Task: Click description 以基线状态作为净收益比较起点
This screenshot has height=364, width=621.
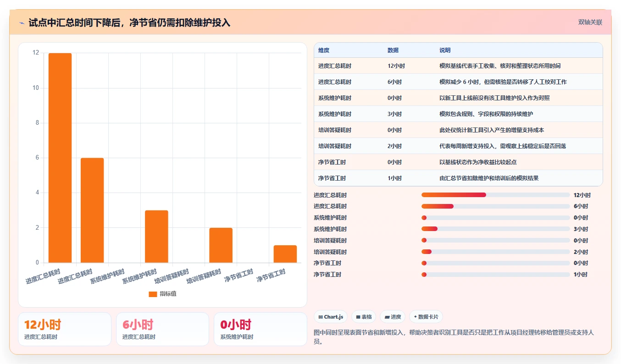Action: coord(478,162)
